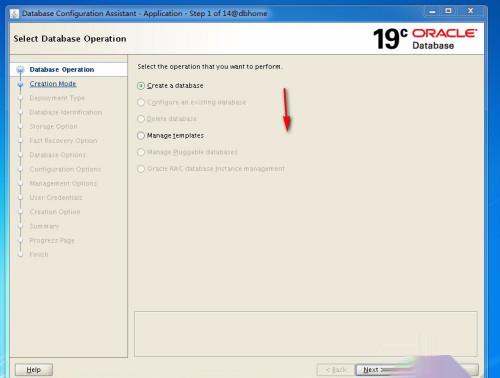Click the Management Options step
The image size is (500, 378).
(63, 183)
